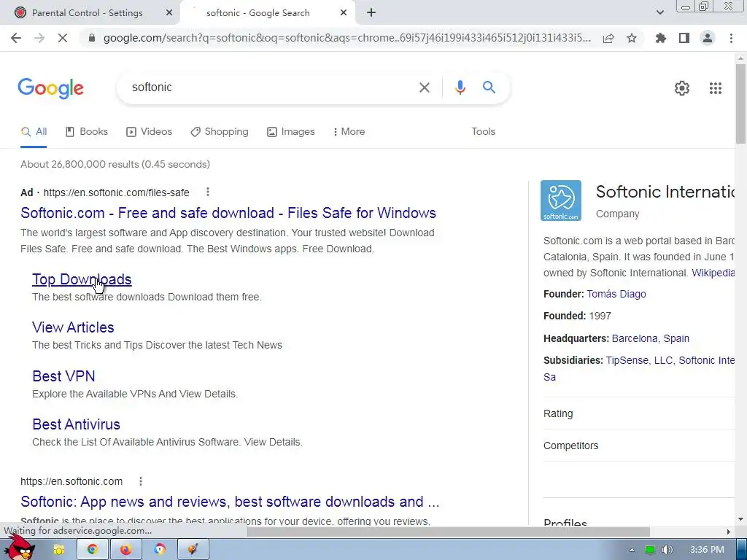Click the Barcelona, Spain headquarters link
Viewport: 747px width, 560px height.
(x=650, y=338)
